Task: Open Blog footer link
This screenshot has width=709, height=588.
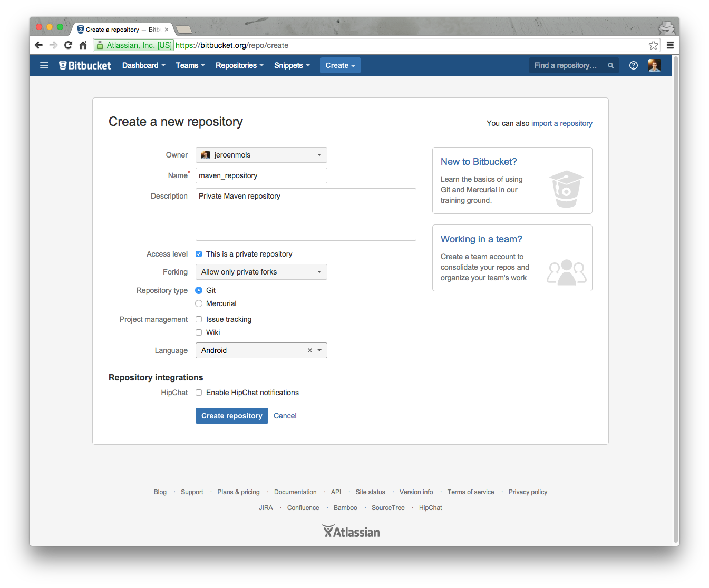Action: 160,492
